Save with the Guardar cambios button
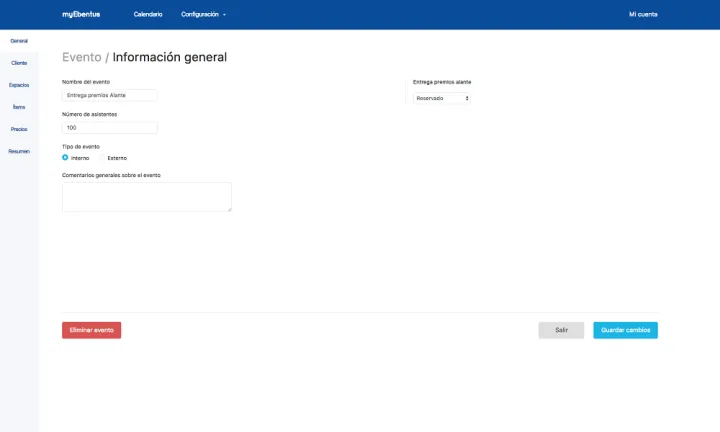The height and width of the screenshot is (432, 720). tap(625, 330)
